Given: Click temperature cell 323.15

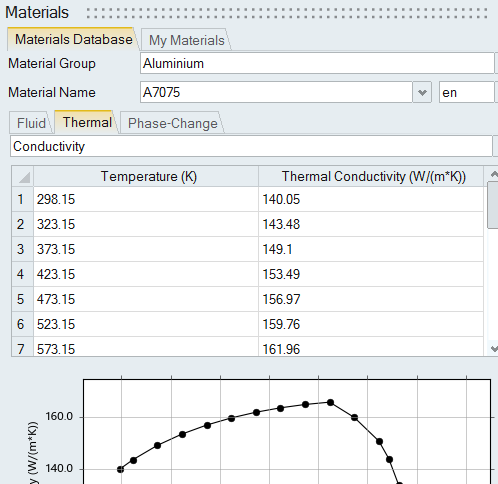Looking at the screenshot, I should pos(146,224).
